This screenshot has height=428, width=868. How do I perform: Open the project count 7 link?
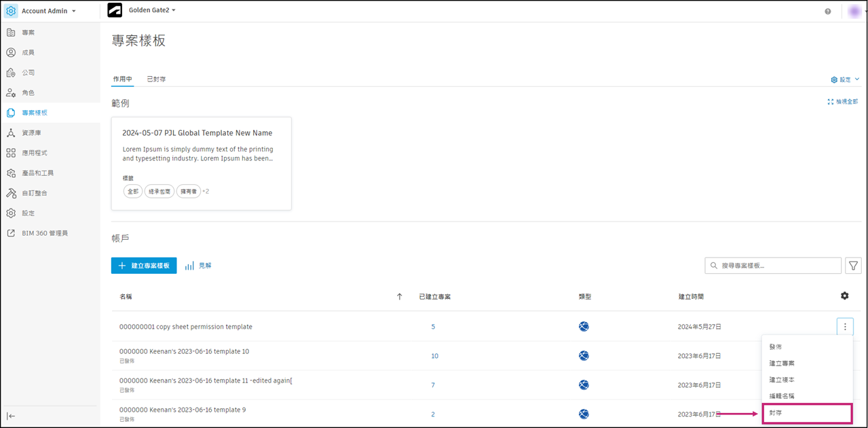[434, 385]
